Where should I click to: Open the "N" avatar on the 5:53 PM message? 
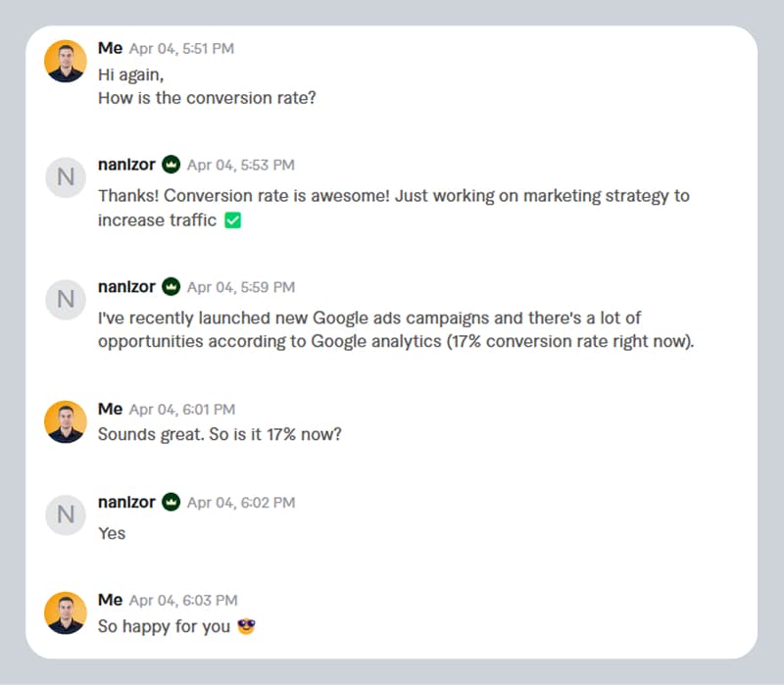point(66,177)
